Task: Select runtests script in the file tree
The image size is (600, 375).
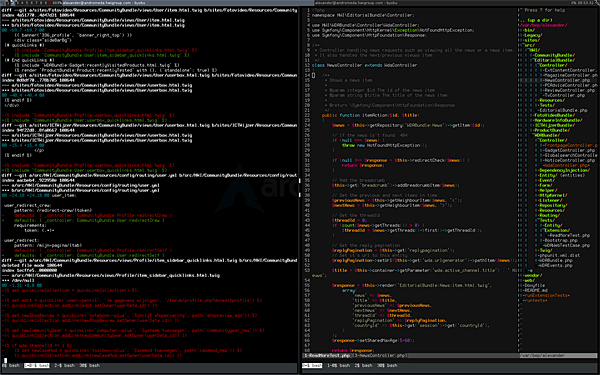Action: pyautogui.click(x=535, y=300)
